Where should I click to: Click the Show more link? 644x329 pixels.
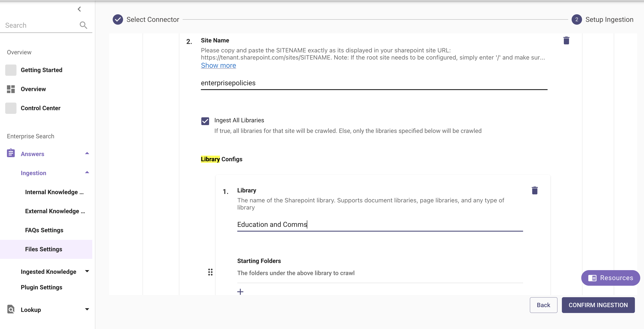218,65
